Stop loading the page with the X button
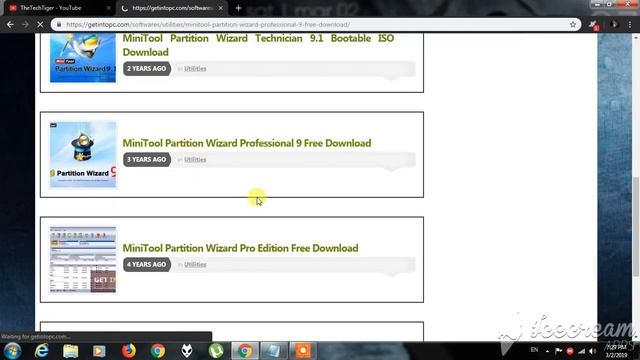 coord(40,24)
